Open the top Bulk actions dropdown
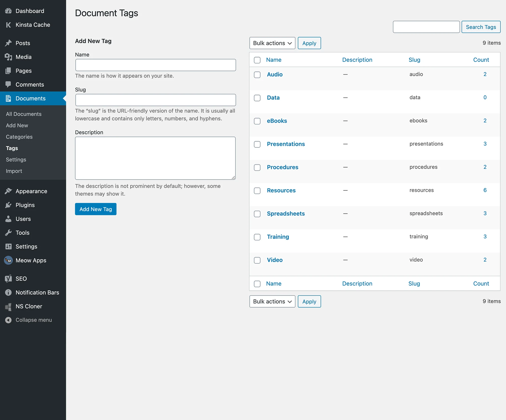The width and height of the screenshot is (506, 420). coord(272,43)
